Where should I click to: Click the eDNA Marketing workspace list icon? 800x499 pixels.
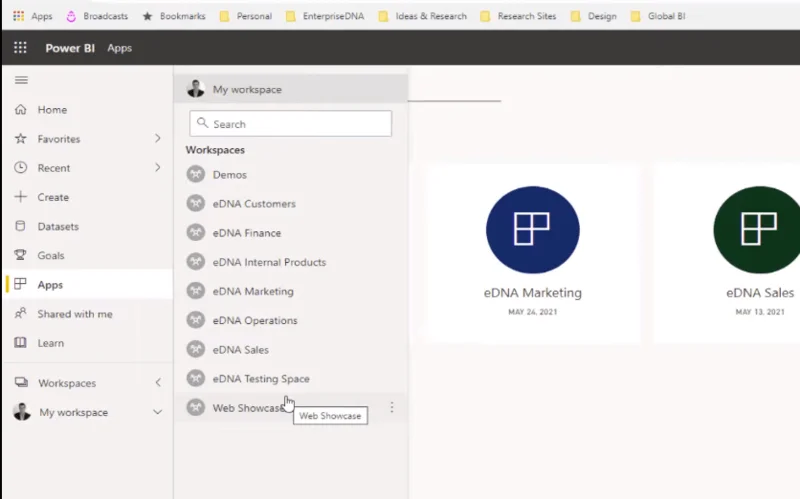click(195, 291)
